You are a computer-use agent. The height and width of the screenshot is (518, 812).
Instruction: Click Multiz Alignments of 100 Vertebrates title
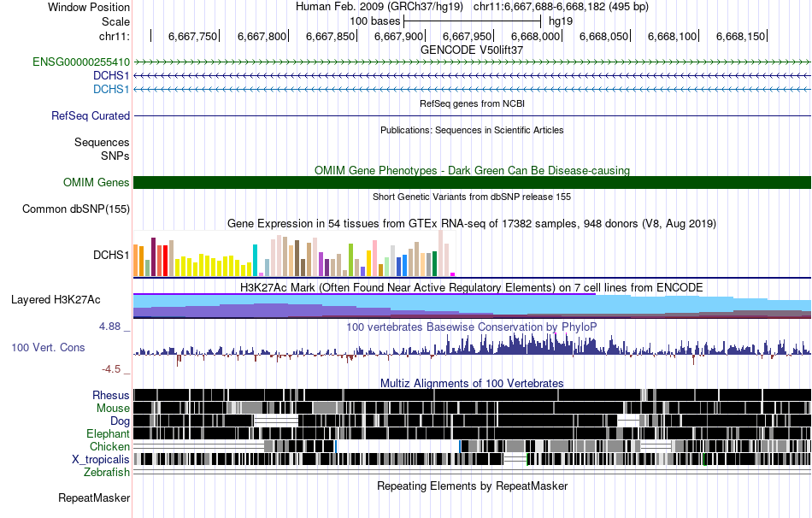pos(472,383)
